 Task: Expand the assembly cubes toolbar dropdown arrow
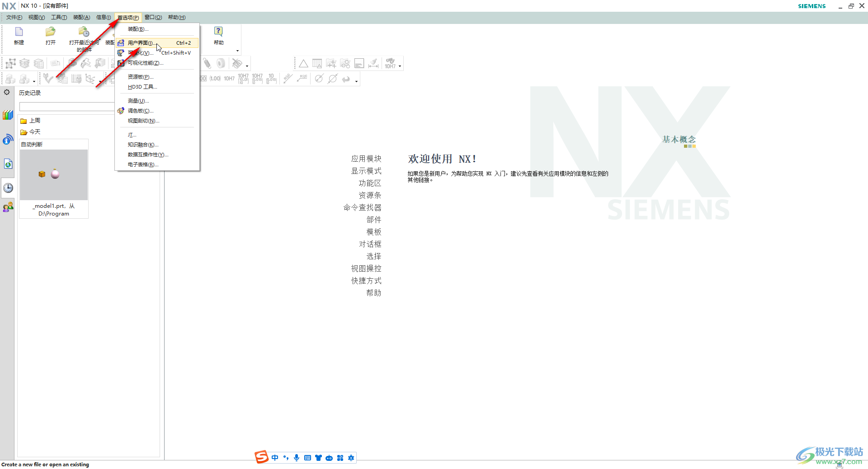click(34, 82)
